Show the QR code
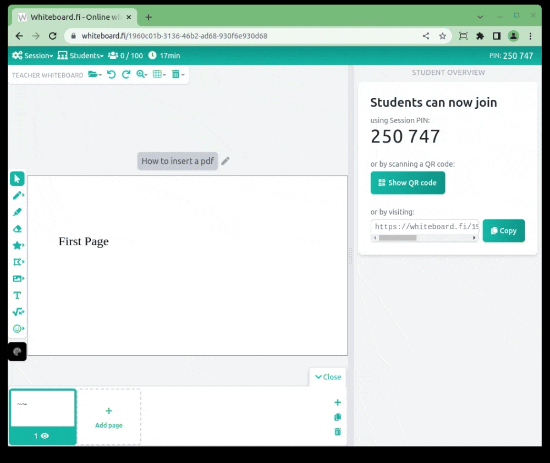 [x=408, y=183]
